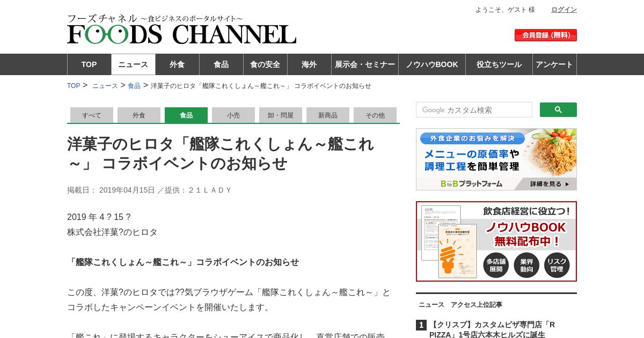This screenshot has width=644, height=338.
Task: Open the ノウハウBOOK navigation menu
Action: pos(432,64)
